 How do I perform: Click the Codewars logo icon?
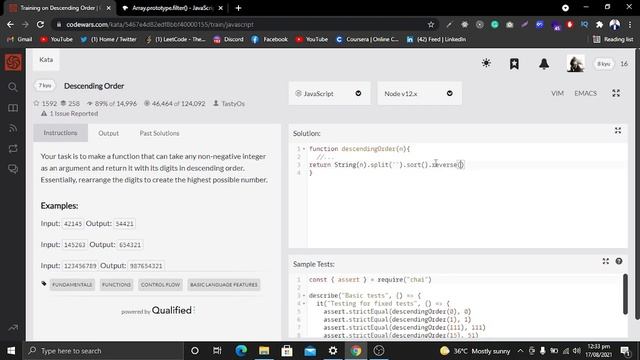click(13, 62)
